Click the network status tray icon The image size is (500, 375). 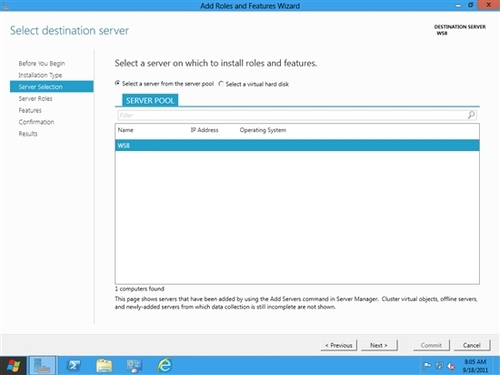click(439, 366)
